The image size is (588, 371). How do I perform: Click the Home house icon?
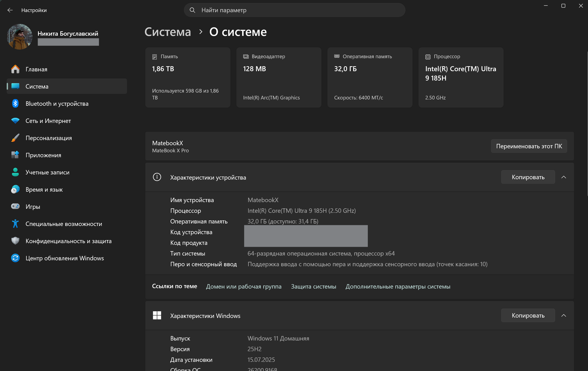pyautogui.click(x=15, y=69)
